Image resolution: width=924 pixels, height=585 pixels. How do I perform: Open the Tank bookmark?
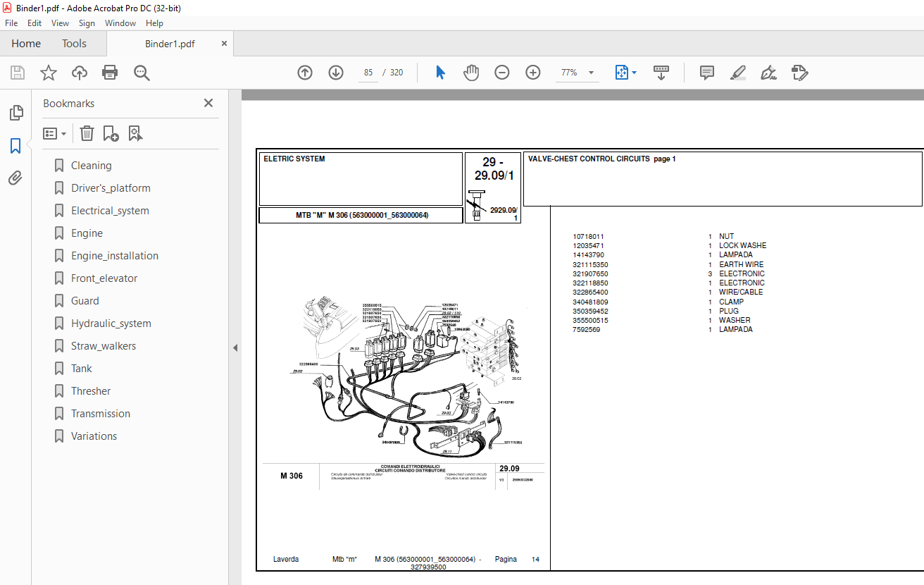click(81, 369)
